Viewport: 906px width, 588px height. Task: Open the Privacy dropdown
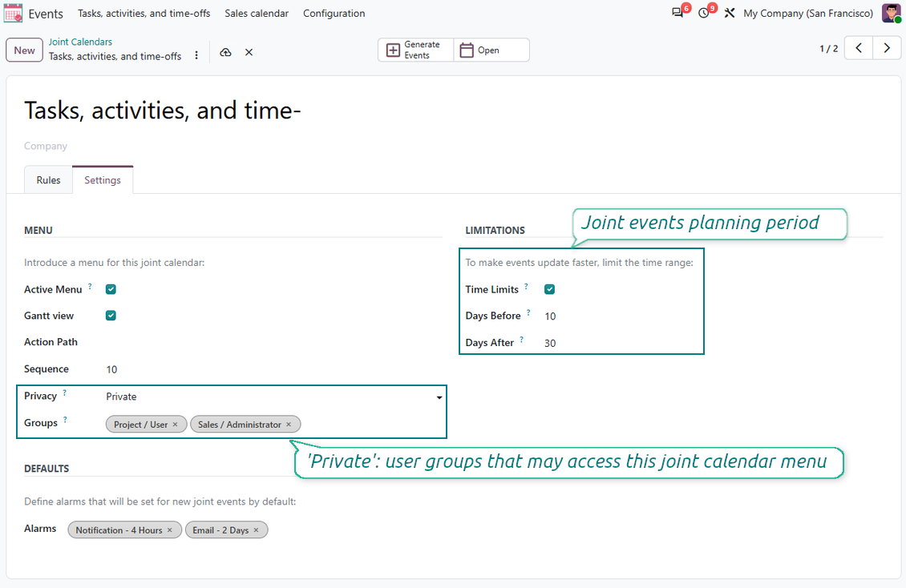click(274, 397)
